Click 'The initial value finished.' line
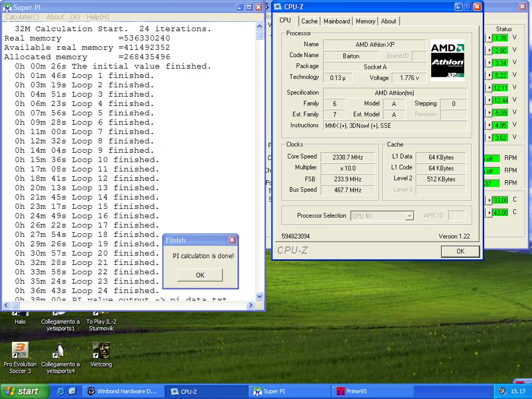 click(113, 66)
